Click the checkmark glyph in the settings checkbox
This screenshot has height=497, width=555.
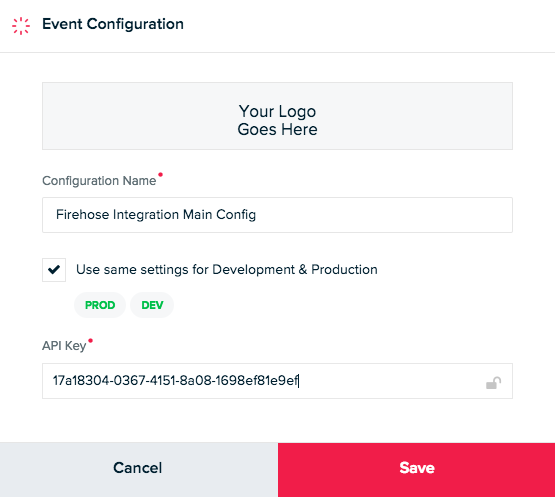[x=54, y=270]
